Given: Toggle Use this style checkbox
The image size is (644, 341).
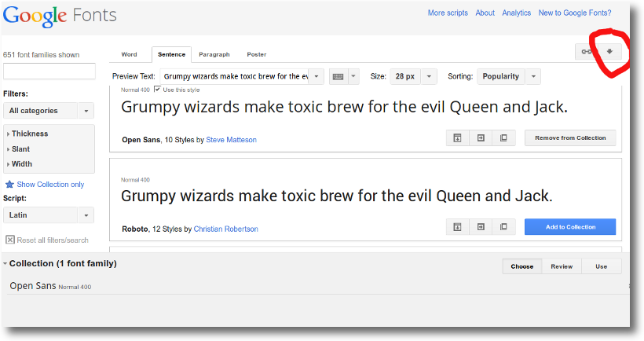Looking at the screenshot, I should 157,89.
